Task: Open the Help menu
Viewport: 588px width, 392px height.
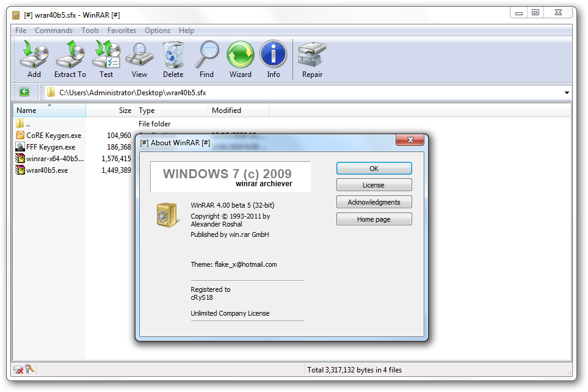Action: pos(186,31)
